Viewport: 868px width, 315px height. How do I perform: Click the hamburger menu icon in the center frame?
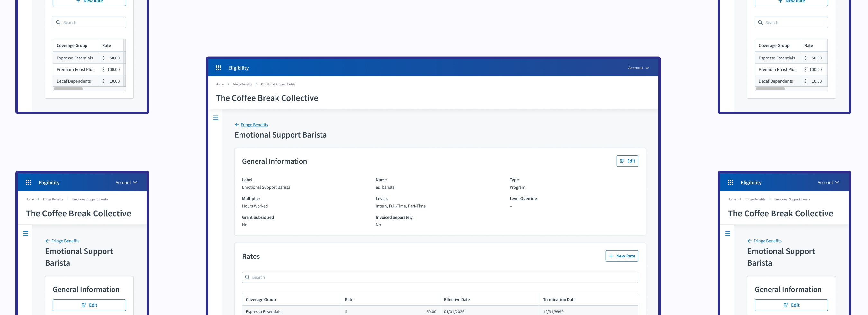click(216, 118)
